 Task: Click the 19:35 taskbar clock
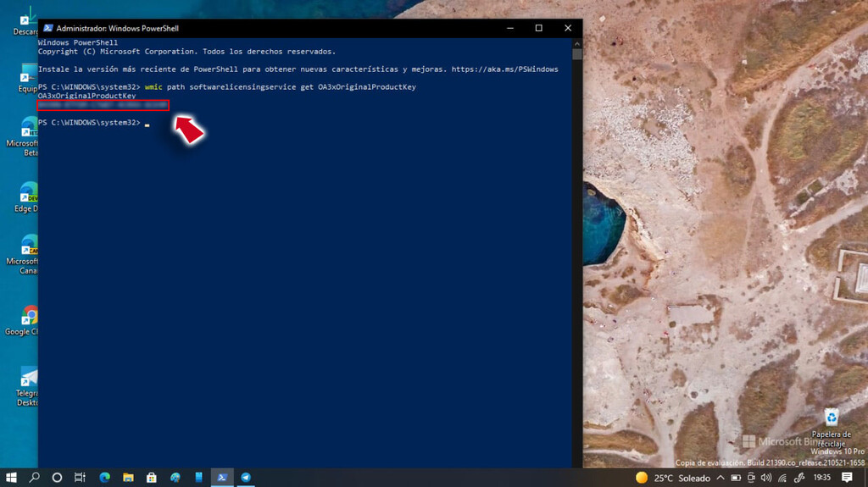(x=821, y=478)
